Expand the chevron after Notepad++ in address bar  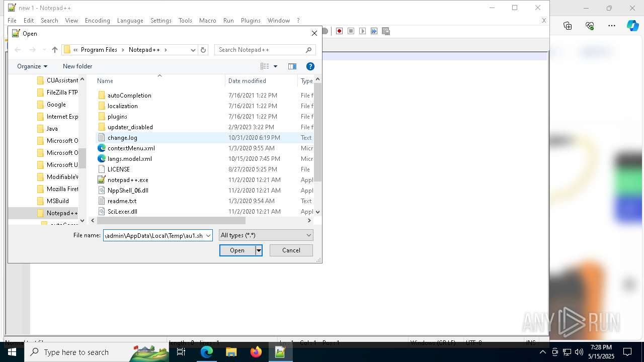pos(166,50)
